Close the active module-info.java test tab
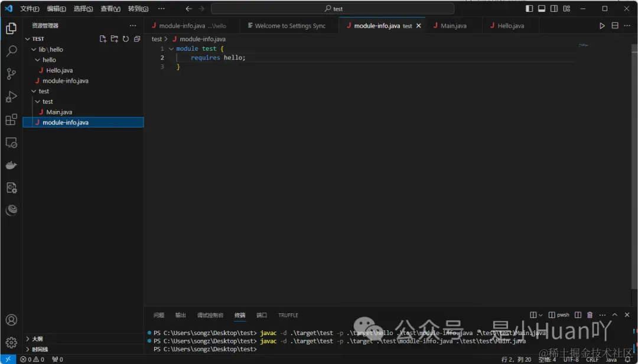 point(418,25)
